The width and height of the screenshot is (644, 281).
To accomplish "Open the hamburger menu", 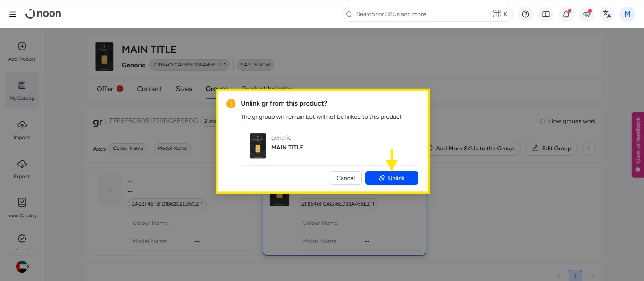I will 13,14.
